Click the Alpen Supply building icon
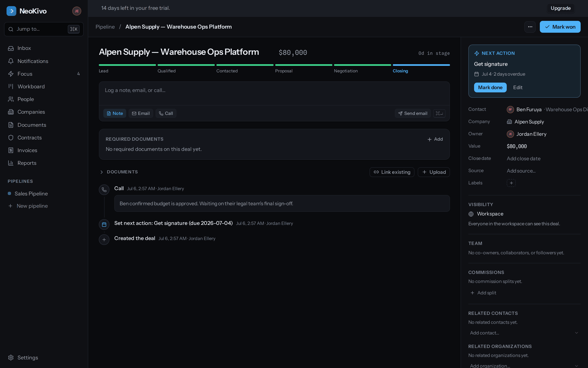The image size is (588, 368). click(509, 122)
